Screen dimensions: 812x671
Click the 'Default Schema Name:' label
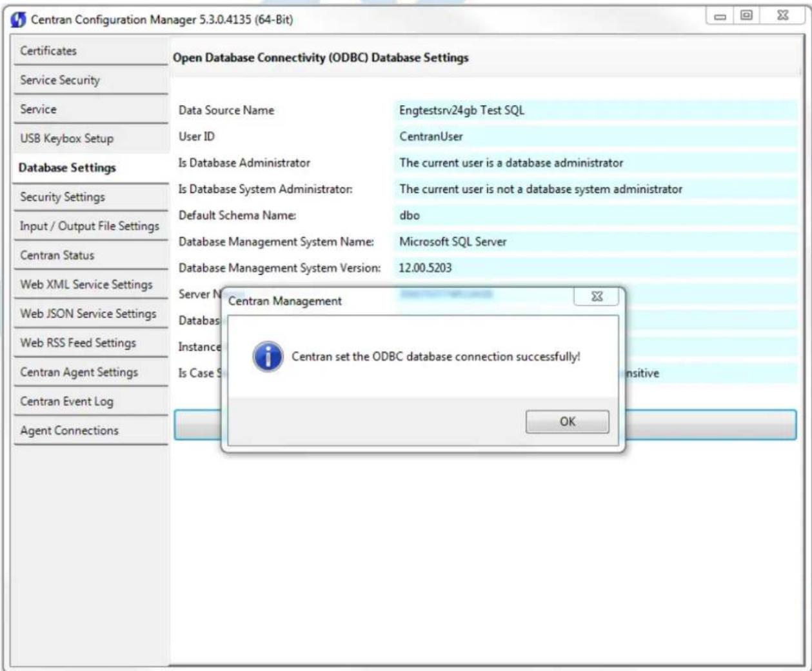[237, 215]
